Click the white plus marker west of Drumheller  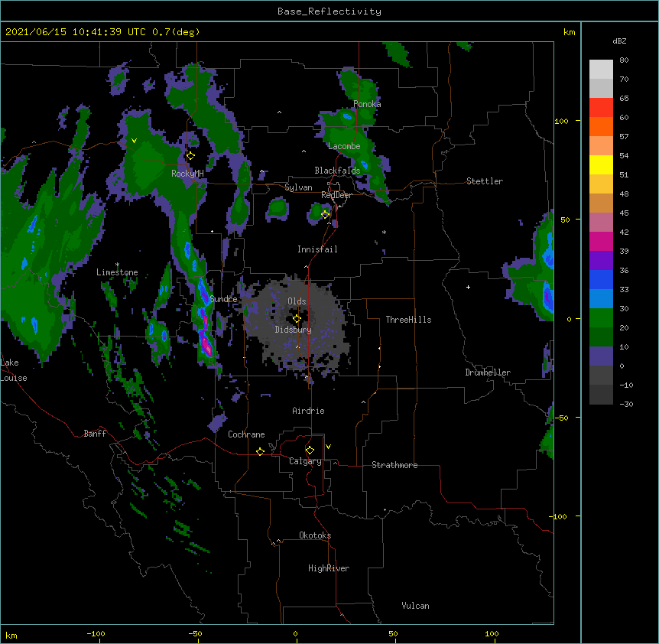468,287
